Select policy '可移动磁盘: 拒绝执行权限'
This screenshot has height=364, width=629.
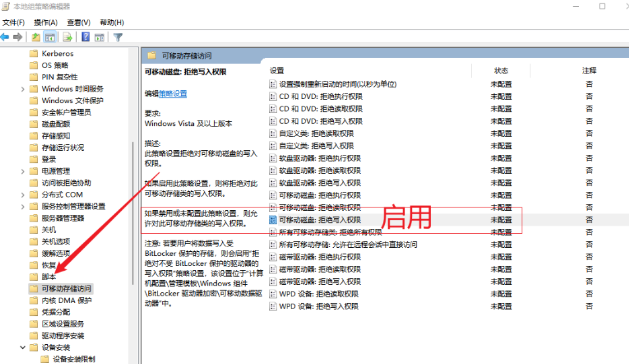tap(320, 195)
